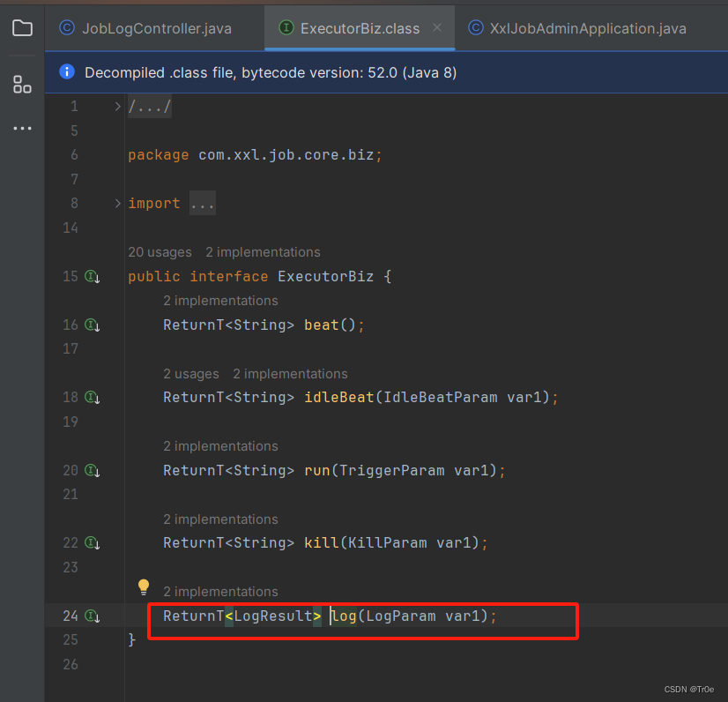Select the ExecutorBiz.class tab
This screenshot has width=728, height=702.
[x=360, y=28]
